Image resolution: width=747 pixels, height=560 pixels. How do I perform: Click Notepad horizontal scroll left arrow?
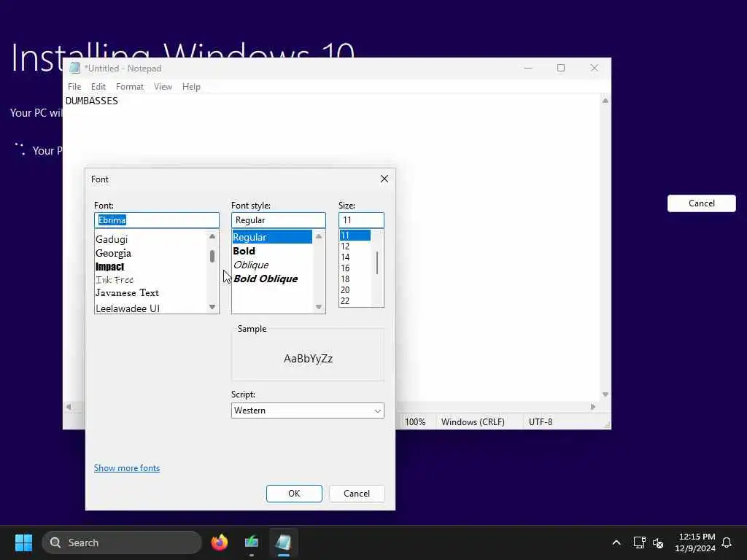coord(69,407)
